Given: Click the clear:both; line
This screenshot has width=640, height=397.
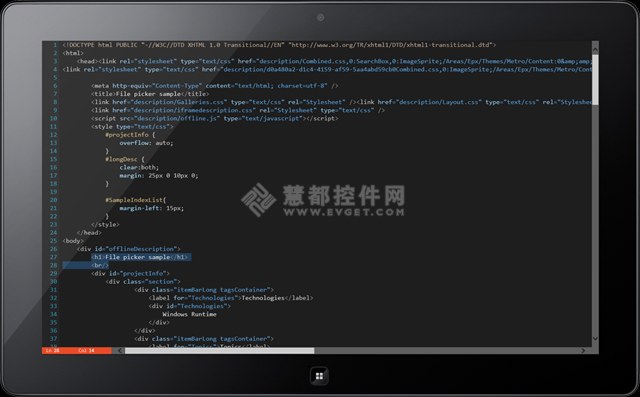Looking at the screenshot, I should (139, 167).
